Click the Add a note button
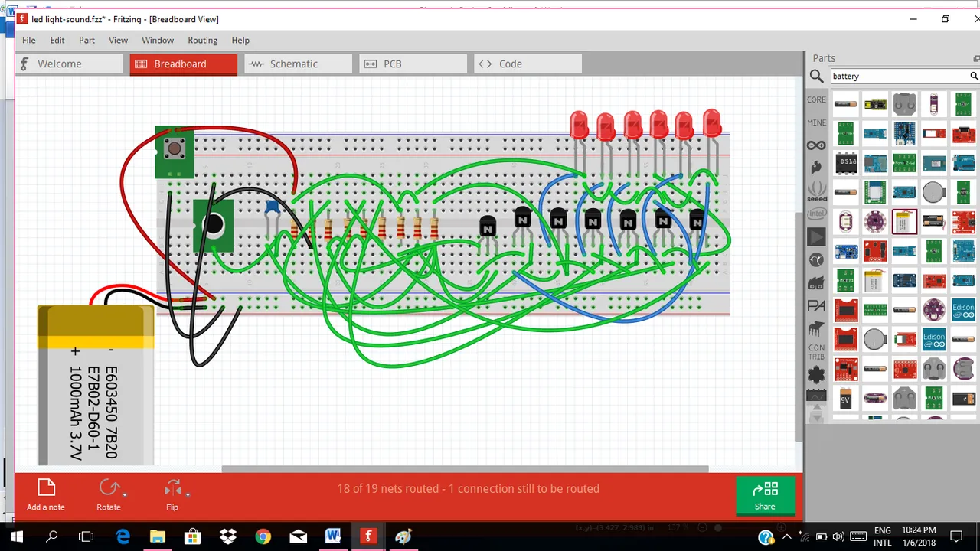 [46, 495]
